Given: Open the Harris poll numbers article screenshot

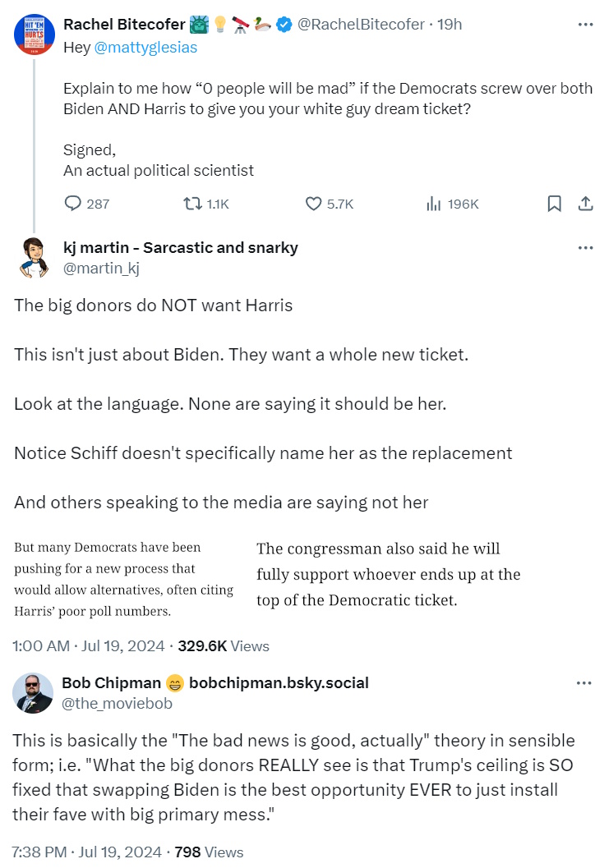Looking at the screenshot, I should click(x=124, y=579).
